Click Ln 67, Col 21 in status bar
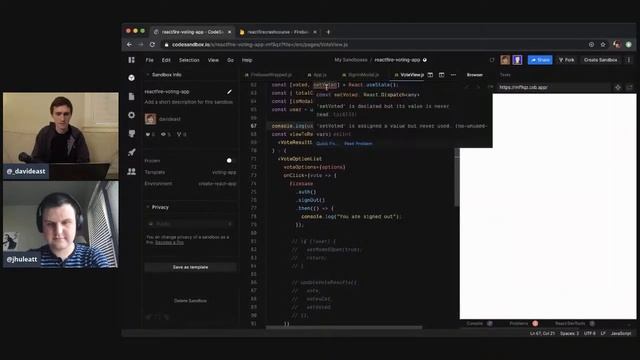 [x=542, y=333]
